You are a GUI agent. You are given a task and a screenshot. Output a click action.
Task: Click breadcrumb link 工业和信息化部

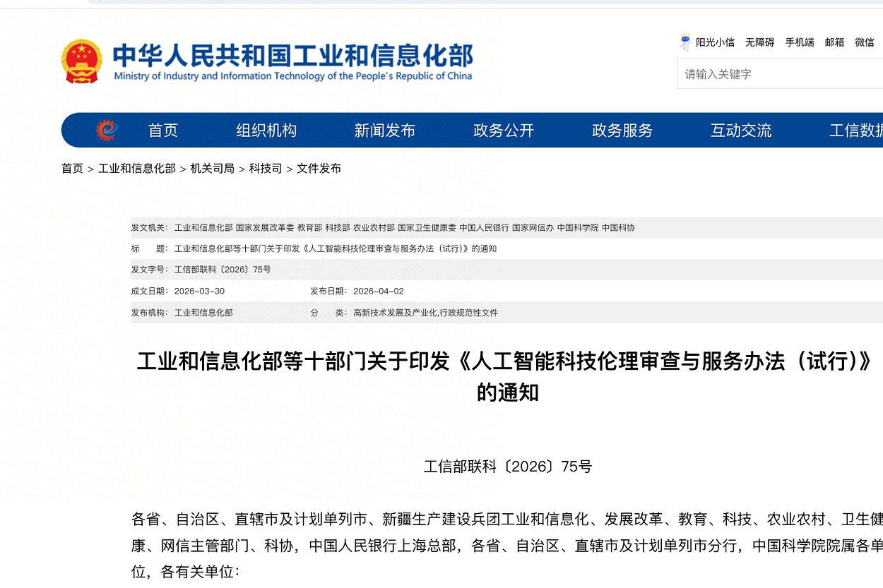[137, 169]
